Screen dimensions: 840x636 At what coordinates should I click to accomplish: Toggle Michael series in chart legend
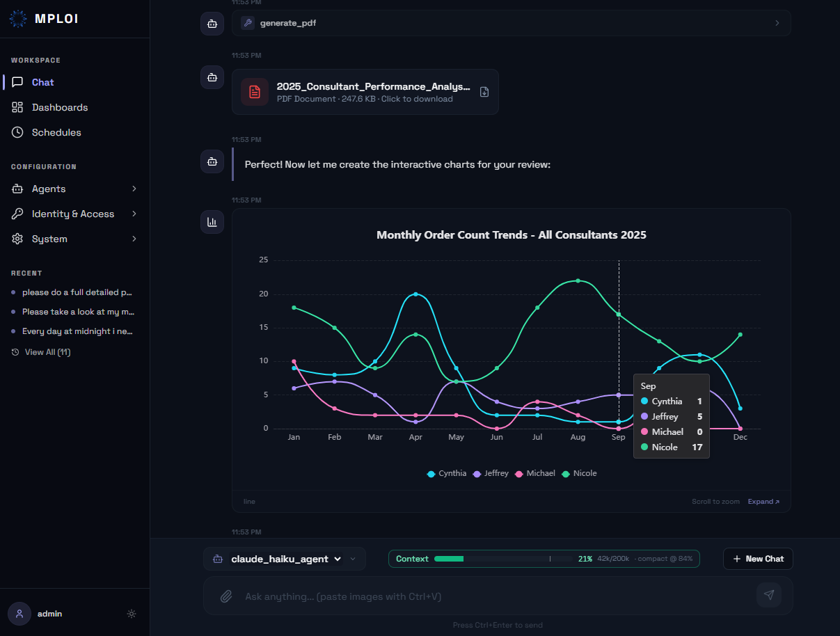534,473
